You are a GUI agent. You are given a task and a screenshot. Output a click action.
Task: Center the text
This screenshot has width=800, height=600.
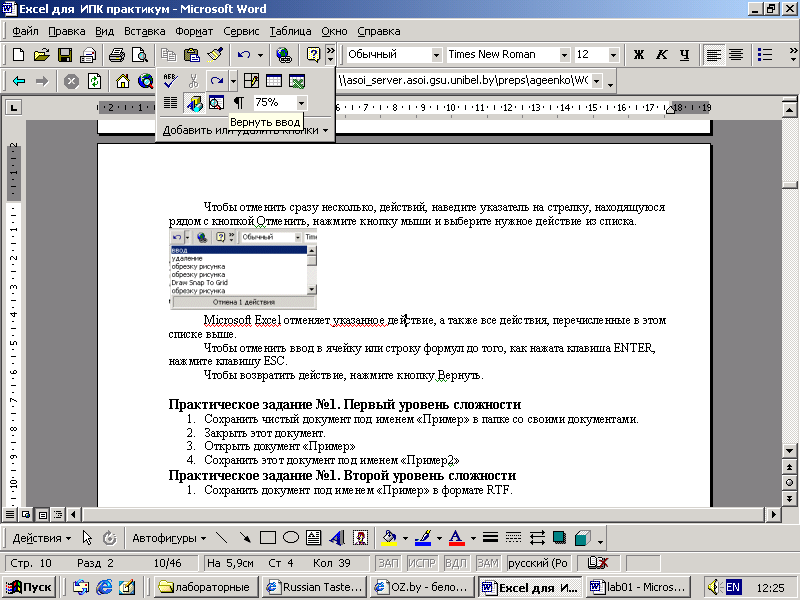tap(736, 55)
